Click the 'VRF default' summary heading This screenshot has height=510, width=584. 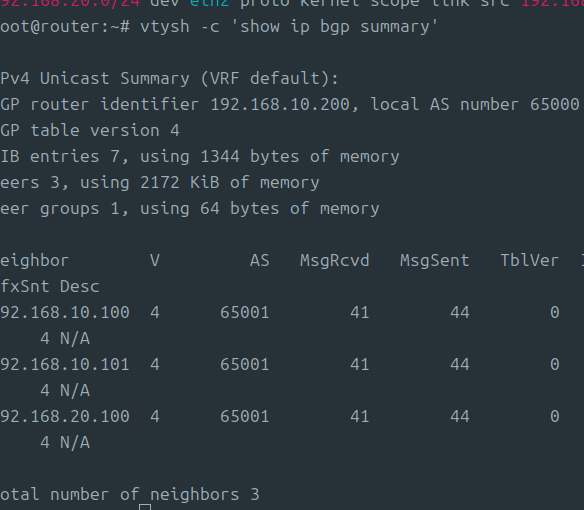(269, 79)
